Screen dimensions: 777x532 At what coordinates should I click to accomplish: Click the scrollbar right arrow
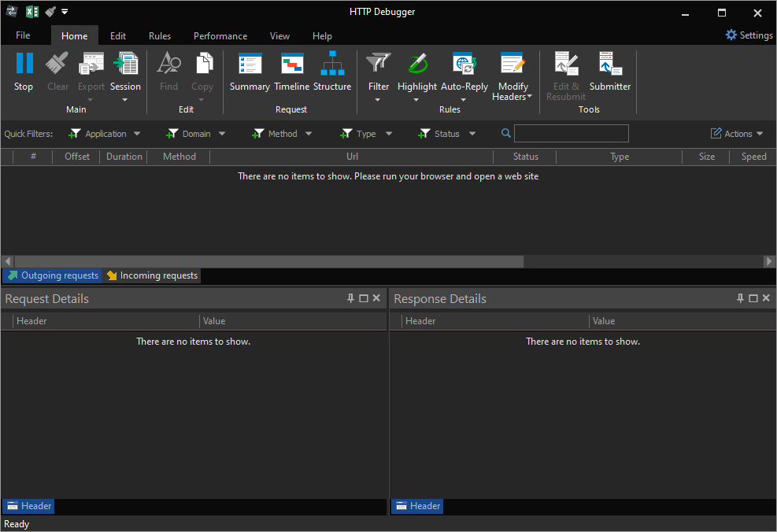[x=768, y=261]
